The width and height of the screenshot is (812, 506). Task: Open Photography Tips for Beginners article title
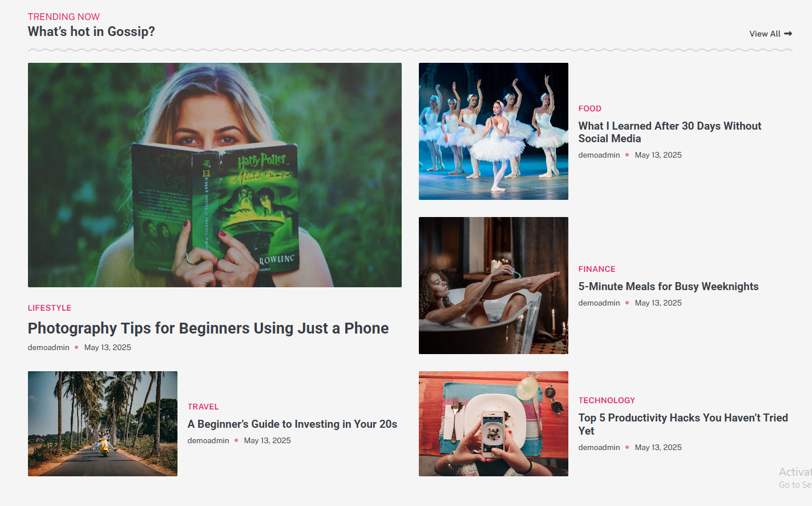pyautogui.click(x=208, y=328)
